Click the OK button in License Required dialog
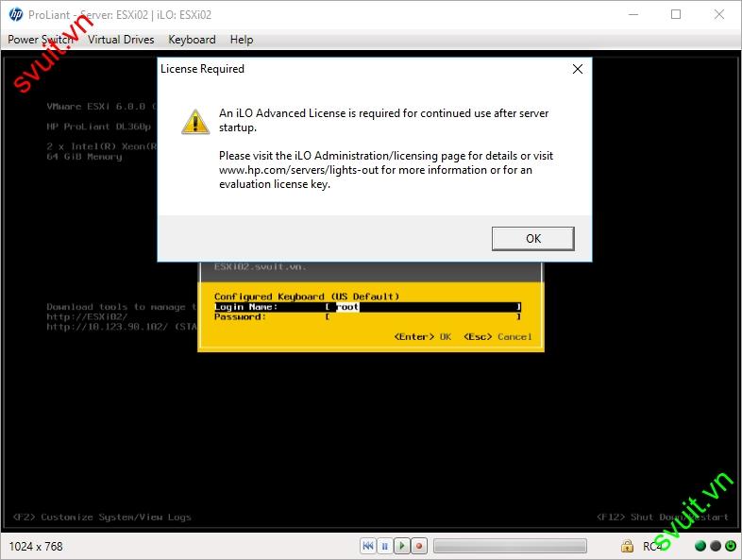This screenshot has width=742, height=560. pos(532,239)
